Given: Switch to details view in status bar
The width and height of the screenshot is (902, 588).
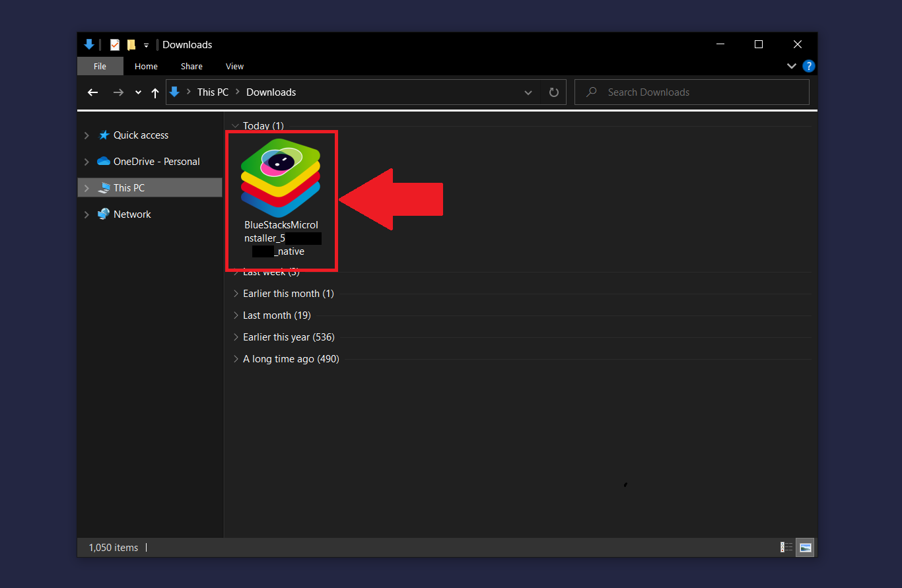Looking at the screenshot, I should tap(786, 547).
